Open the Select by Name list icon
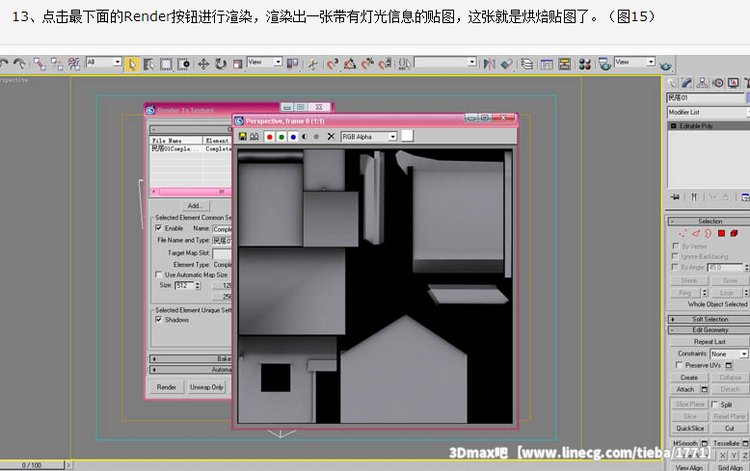Image resolution: width=750 pixels, height=471 pixels. [x=149, y=64]
